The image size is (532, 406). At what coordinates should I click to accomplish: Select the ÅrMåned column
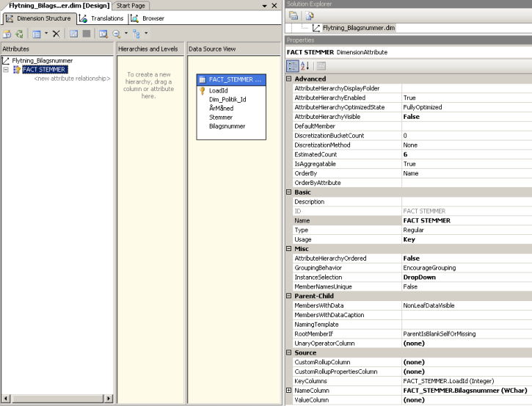pyautogui.click(x=221, y=108)
